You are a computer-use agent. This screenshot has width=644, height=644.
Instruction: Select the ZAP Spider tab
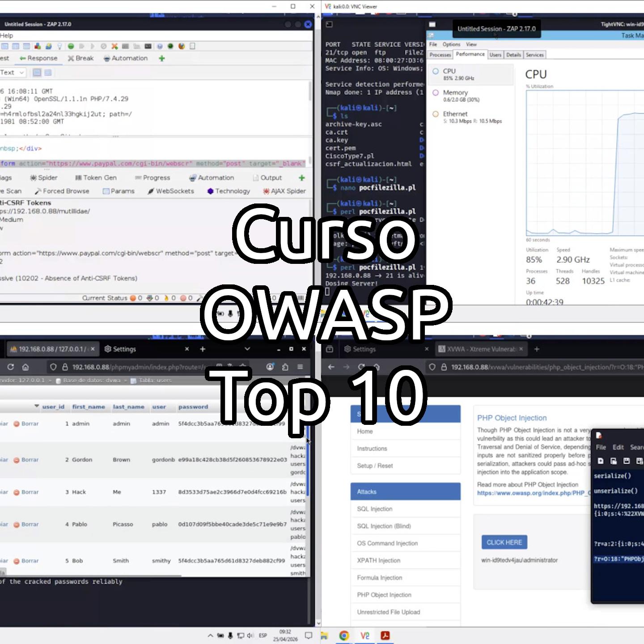(x=44, y=178)
